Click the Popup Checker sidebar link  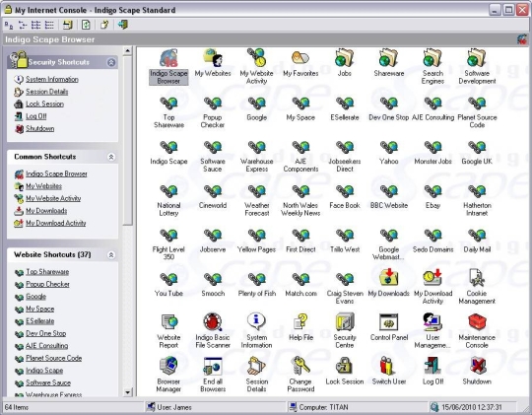[x=47, y=284]
